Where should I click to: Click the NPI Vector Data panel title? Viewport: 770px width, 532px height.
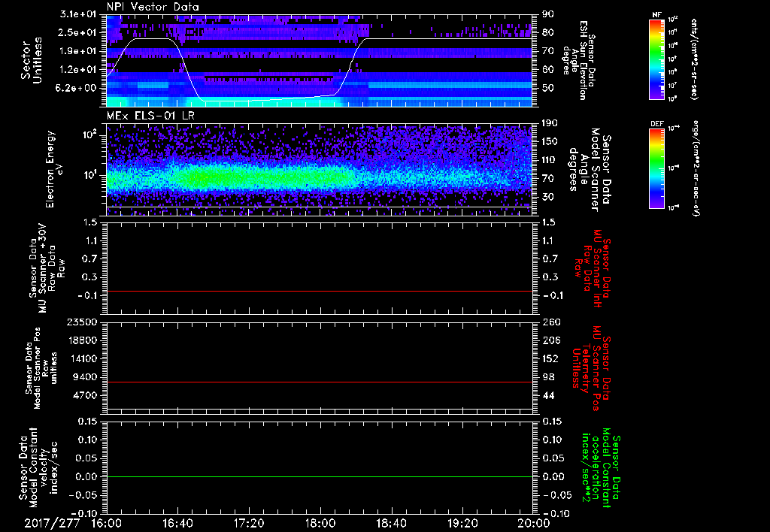tap(153, 7)
